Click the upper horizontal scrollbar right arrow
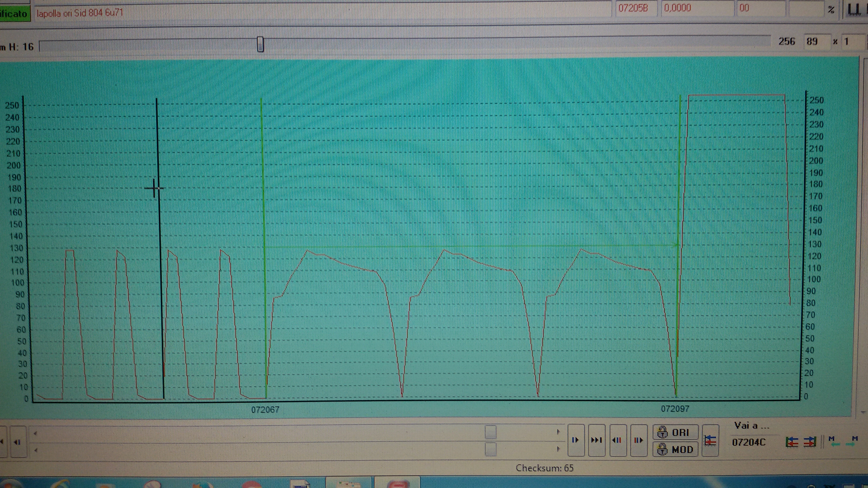This screenshot has width=868, height=488. [558, 432]
